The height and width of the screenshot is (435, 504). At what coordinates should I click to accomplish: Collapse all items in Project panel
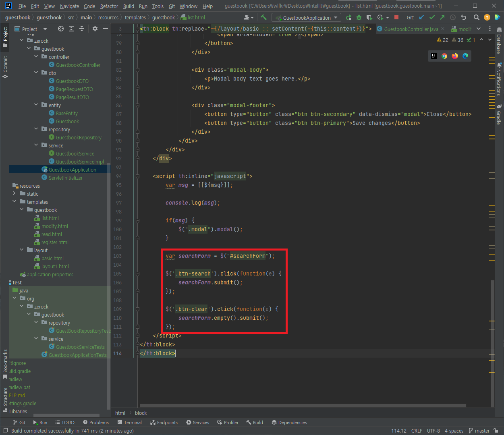[82, 29]
